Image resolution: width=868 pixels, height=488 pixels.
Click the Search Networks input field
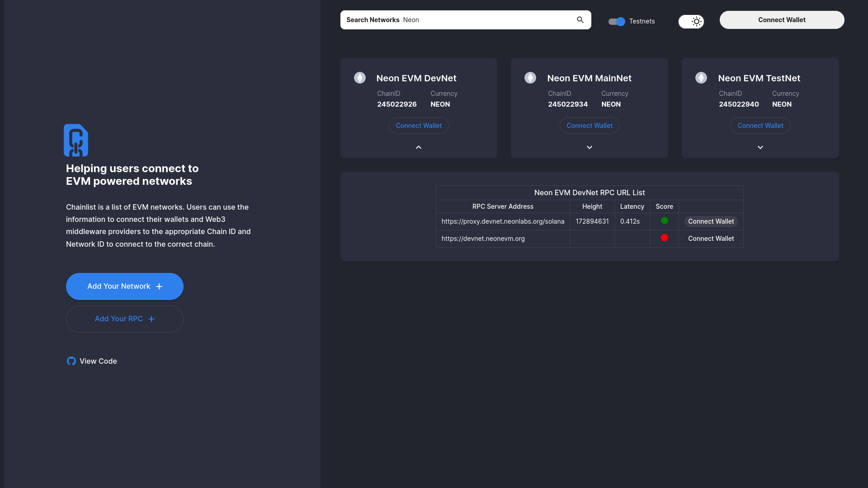point(484,20)
